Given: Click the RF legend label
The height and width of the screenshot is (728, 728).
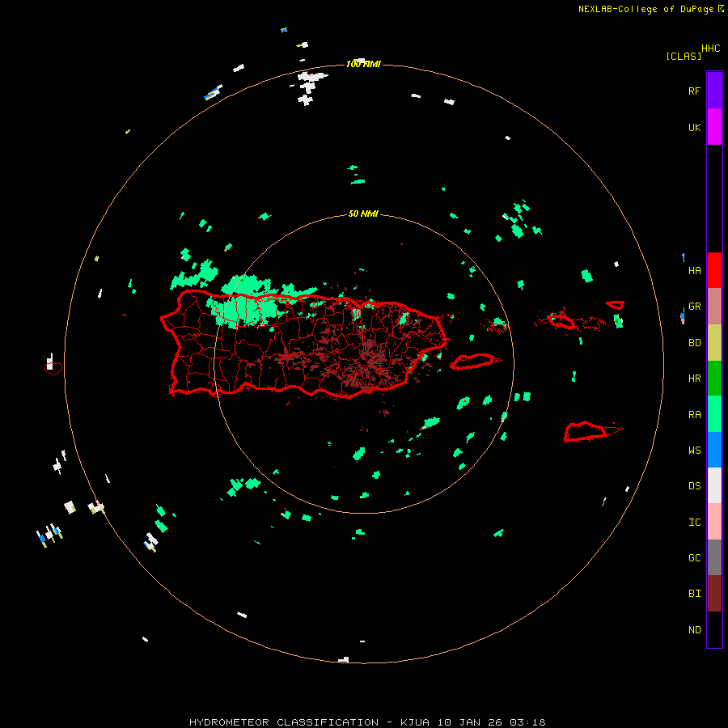Looking at the screenshot, I should (x=694, y=91).
